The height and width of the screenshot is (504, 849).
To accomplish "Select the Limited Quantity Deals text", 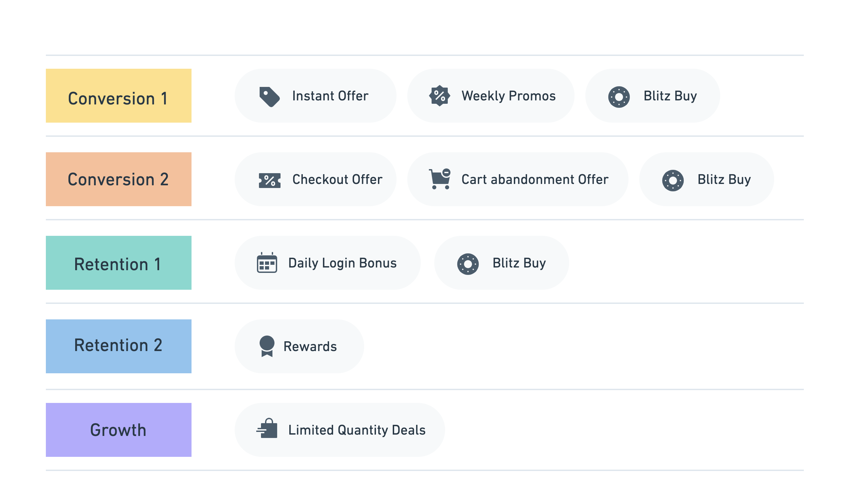I will pos(357,430).
